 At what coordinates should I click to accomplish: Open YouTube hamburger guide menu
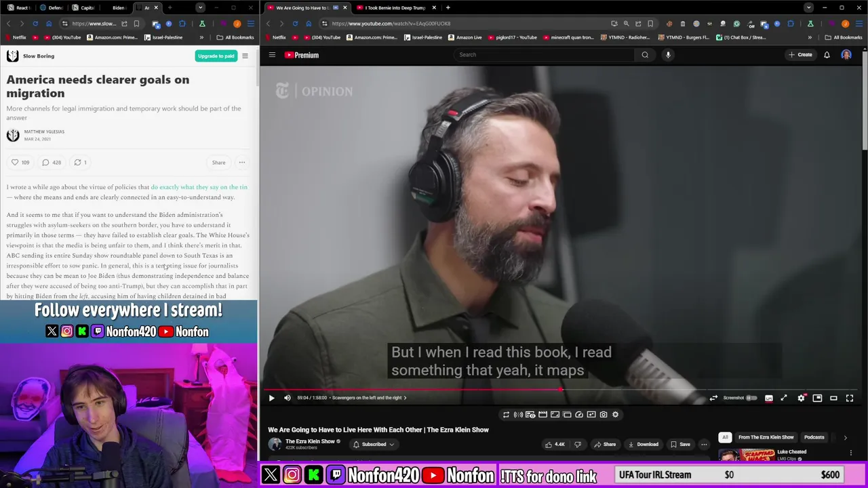[272, 55]
